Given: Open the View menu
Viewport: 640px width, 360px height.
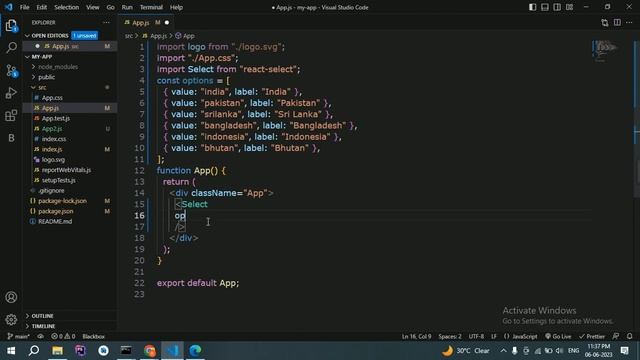Looking at the screenshot, I should (93, 7).
